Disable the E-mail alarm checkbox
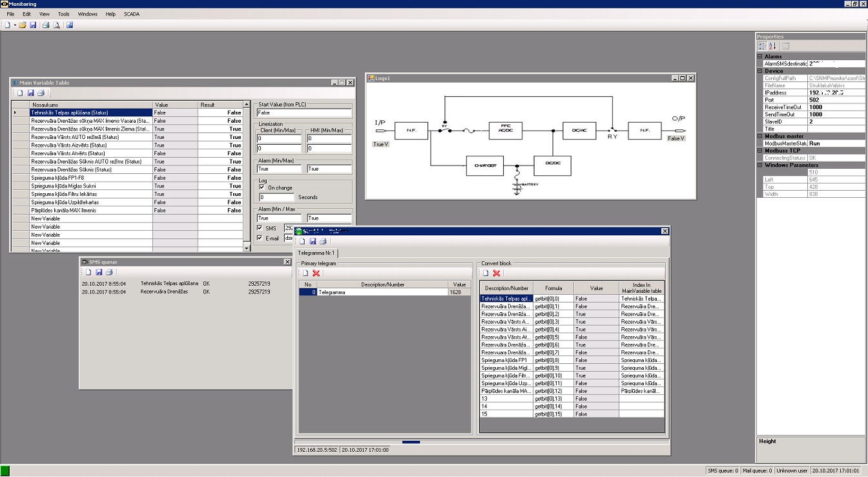 click(x=260, y=238)
